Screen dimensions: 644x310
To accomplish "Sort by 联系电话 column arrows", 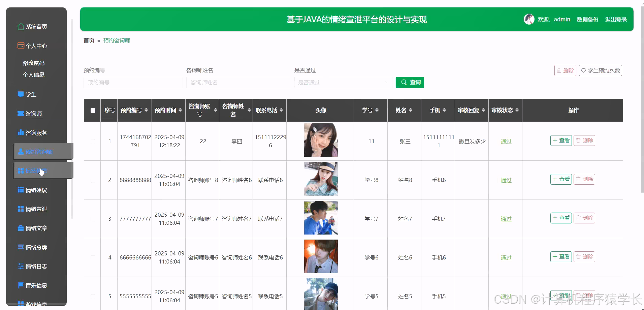I will (x=281, y=110).
